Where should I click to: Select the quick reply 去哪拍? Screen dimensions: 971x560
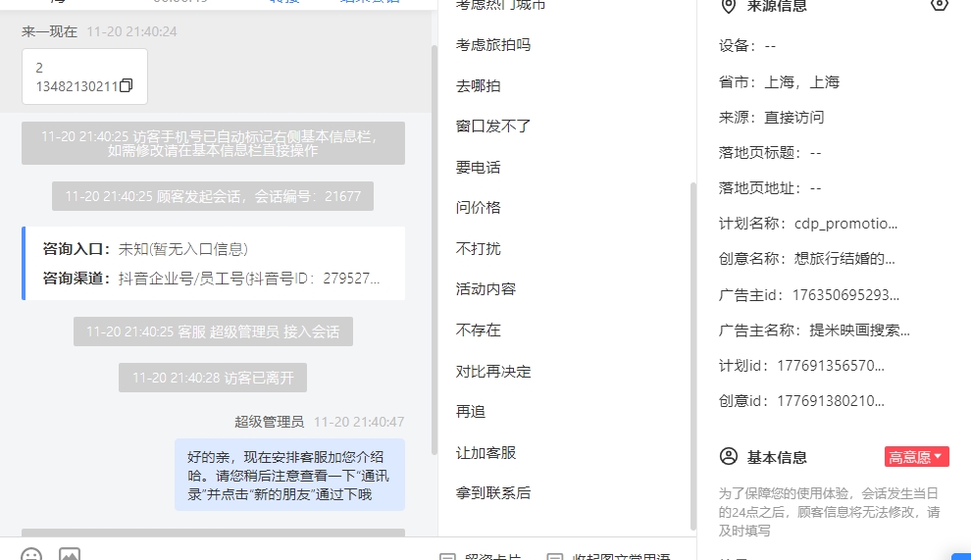pyautogui.click(x=478, y=85)
